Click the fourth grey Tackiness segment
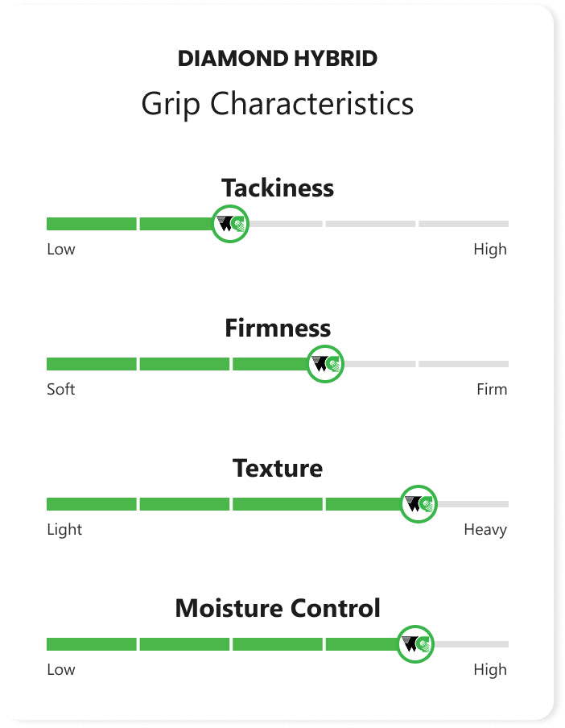The width and height of the screenshot is (565, 728). point(371,224)
